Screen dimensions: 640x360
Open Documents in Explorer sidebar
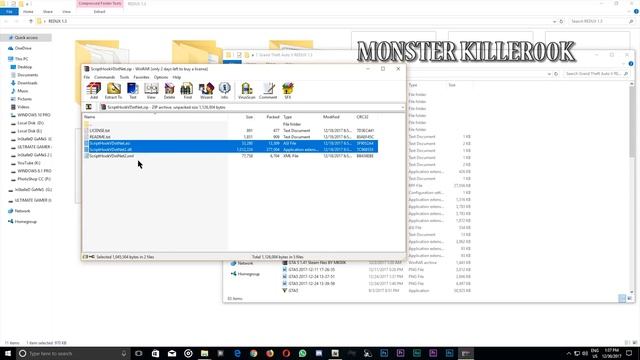[27, 75]
